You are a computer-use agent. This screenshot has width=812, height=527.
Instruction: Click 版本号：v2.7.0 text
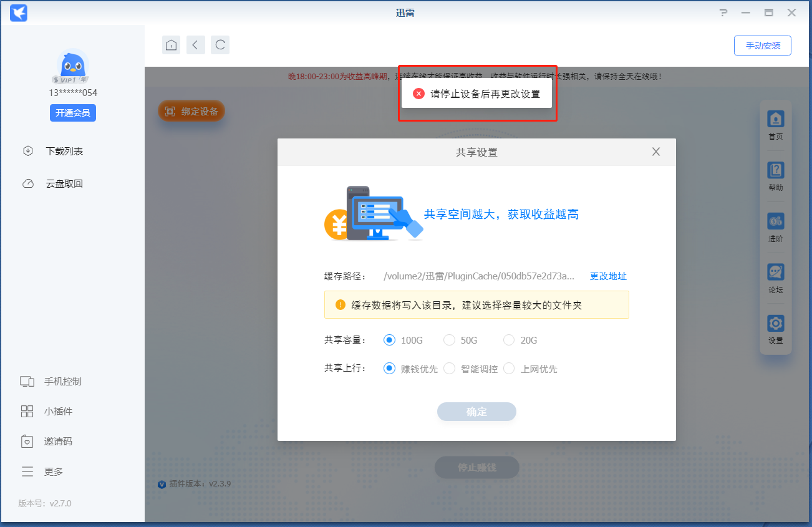(x=45, y=503)
